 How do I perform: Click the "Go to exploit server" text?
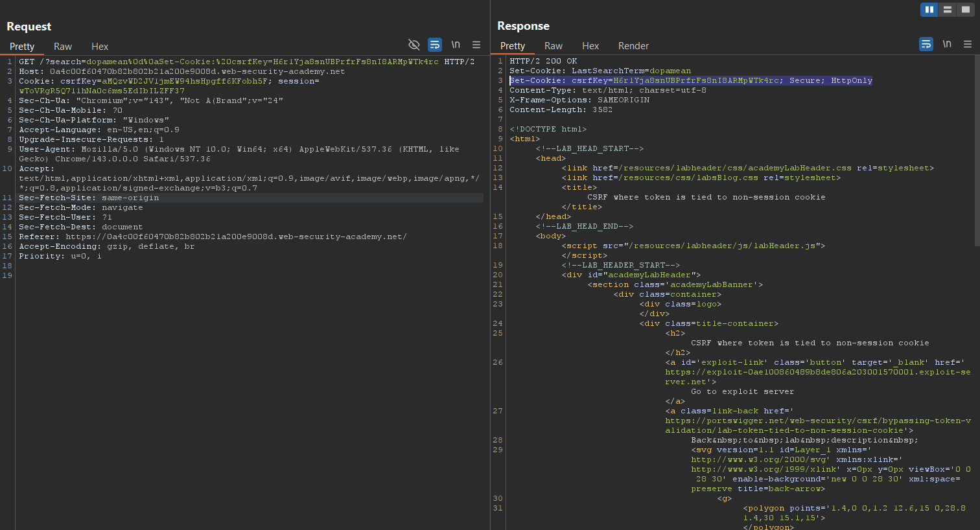coord(743,391)
